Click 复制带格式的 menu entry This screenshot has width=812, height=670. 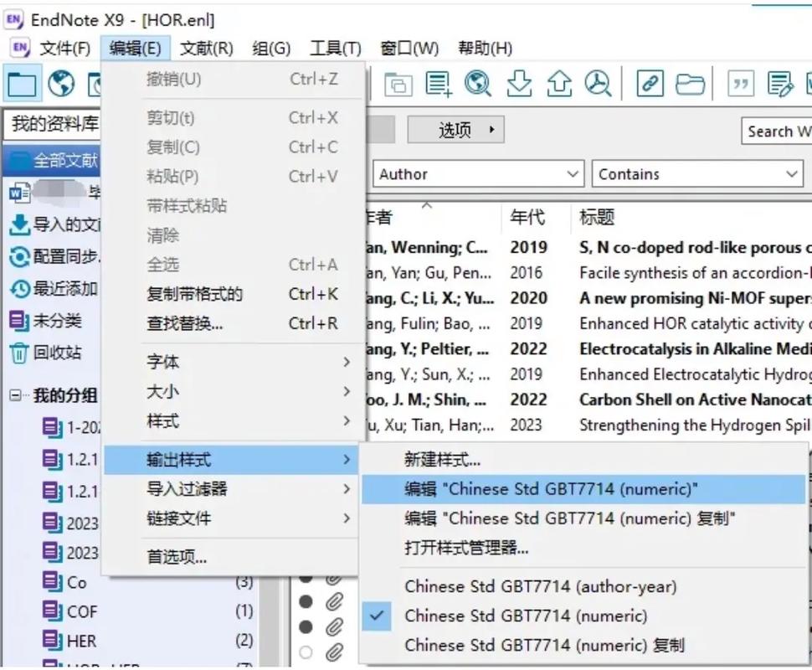(231, 294)
